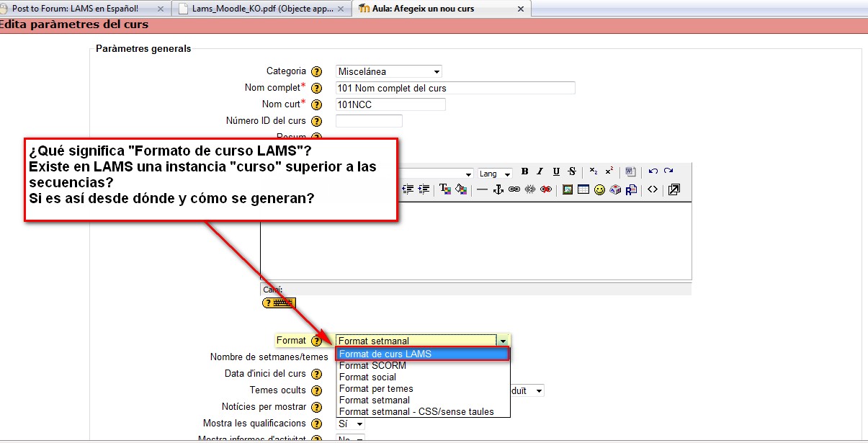Open the smiley emoticon picker
The width and height of the screenshot is (868, 443).
(x=599, y=189)
